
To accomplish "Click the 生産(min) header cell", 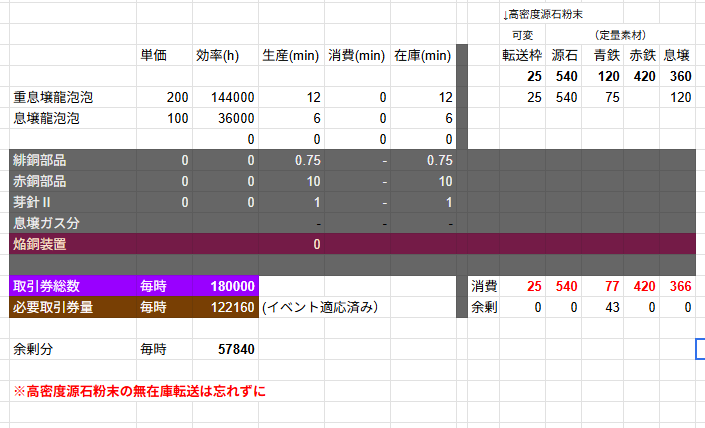I will pyautogui.click(x=291, y=55).
